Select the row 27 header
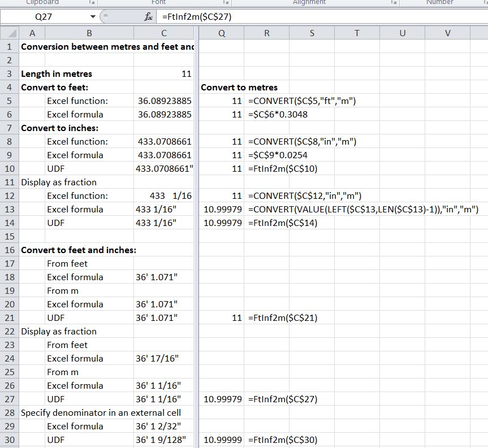This screenshot has height=448, width=488. [x=10, y=399]
